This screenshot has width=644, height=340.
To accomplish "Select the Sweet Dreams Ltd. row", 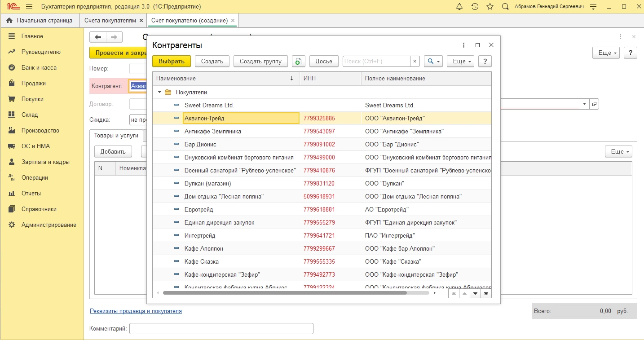I will 322,105.
